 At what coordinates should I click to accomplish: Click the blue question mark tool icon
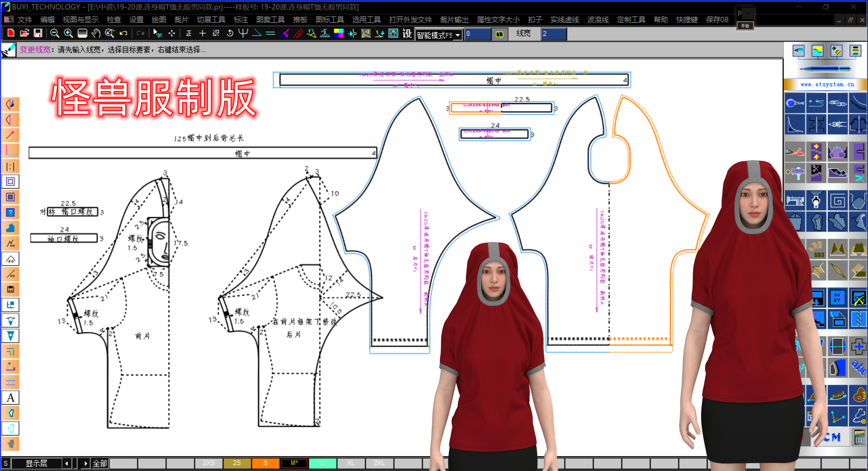(x=11, y=212)
